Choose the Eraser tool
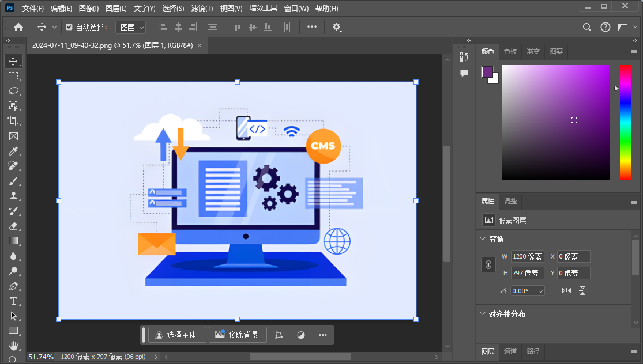The width and height of the screenshot is (643, 364). [13, 226]
